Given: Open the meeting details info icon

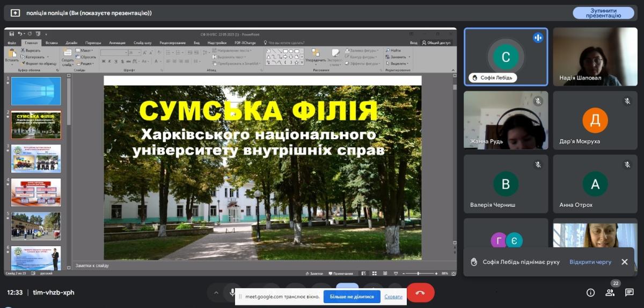Looking at the screenshot, I should click(590, 292).
